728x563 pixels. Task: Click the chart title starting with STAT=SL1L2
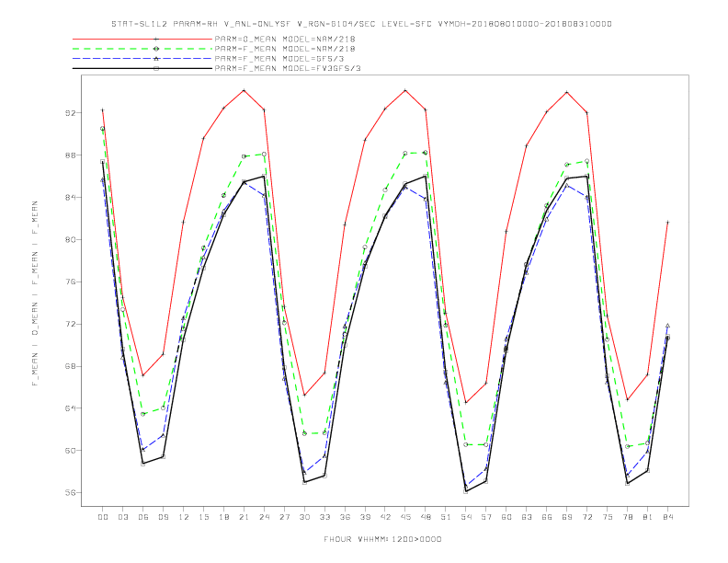tap(361, 24)
